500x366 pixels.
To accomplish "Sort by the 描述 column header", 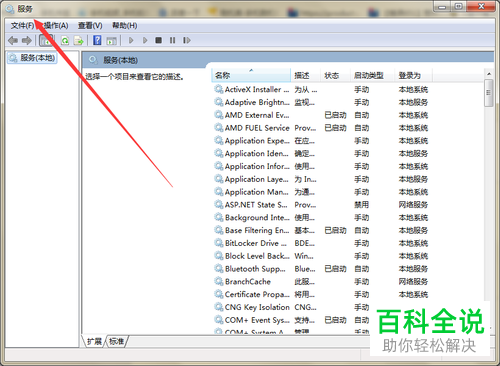I will [x=305, y=75].
